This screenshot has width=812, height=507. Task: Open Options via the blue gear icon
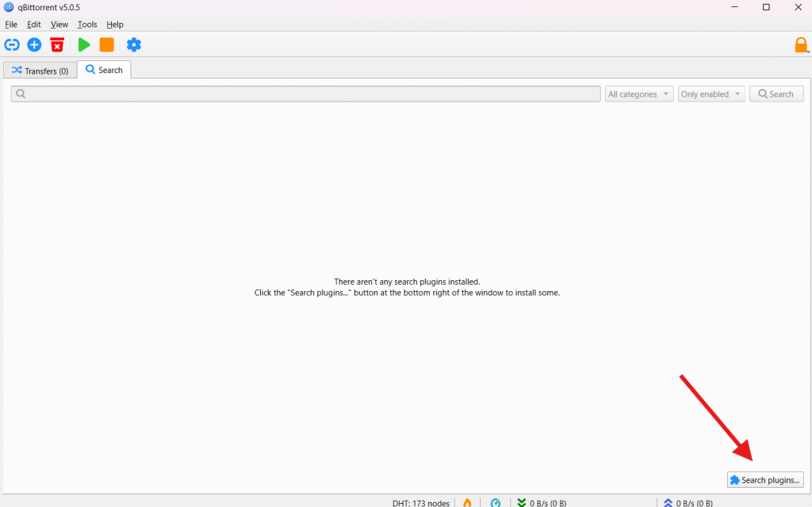coord(133,45)
